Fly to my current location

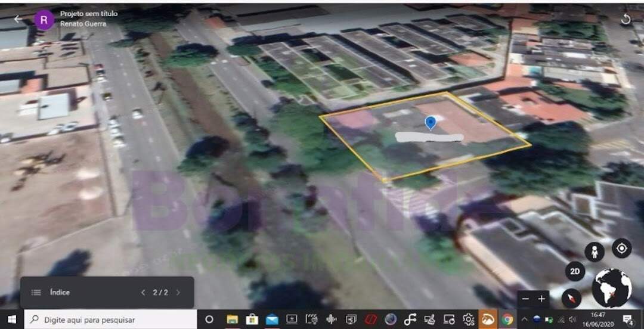coord(621,249)
